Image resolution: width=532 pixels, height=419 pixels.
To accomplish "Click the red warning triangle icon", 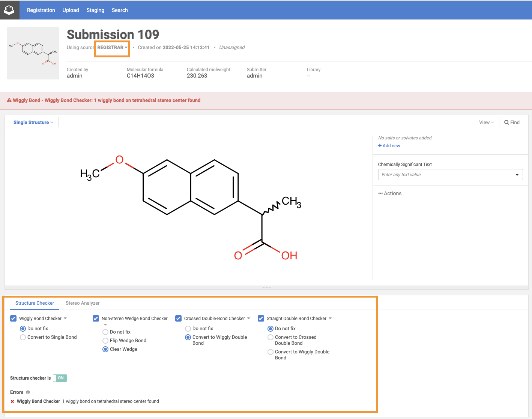I will (9, 100).
